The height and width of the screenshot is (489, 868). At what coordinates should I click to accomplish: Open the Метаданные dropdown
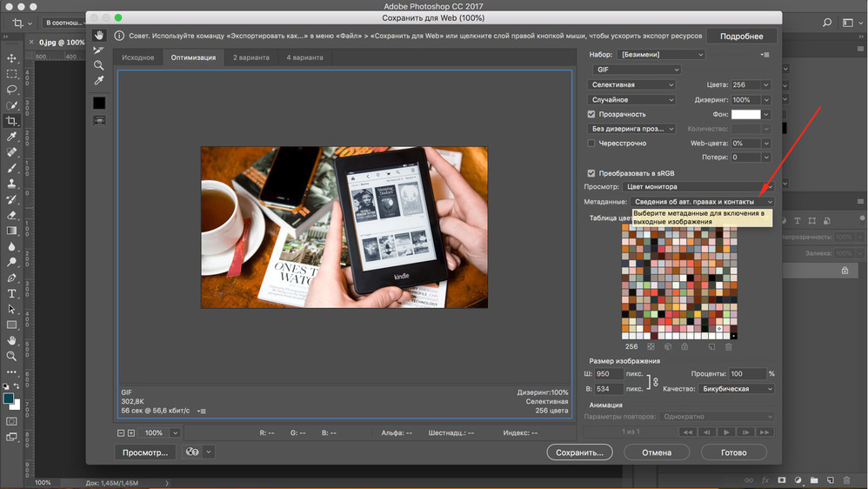pyautogui.click(x=702, y=202)
